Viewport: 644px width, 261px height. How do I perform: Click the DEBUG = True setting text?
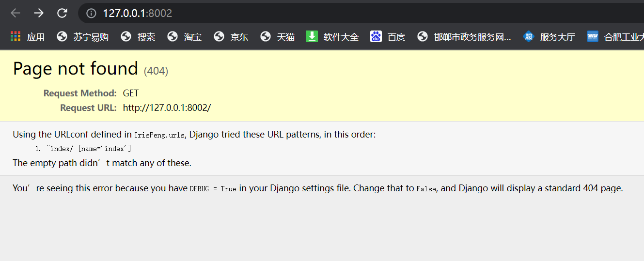213,189
